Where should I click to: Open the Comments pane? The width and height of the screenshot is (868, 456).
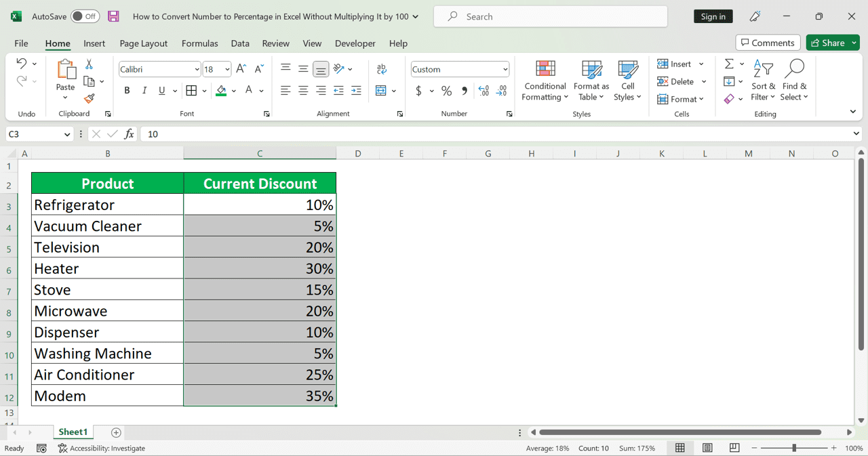[x=768, y=43]
